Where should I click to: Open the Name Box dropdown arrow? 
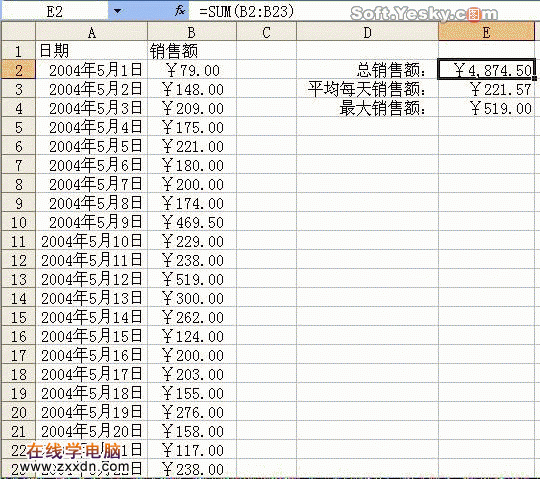[117, 11]
